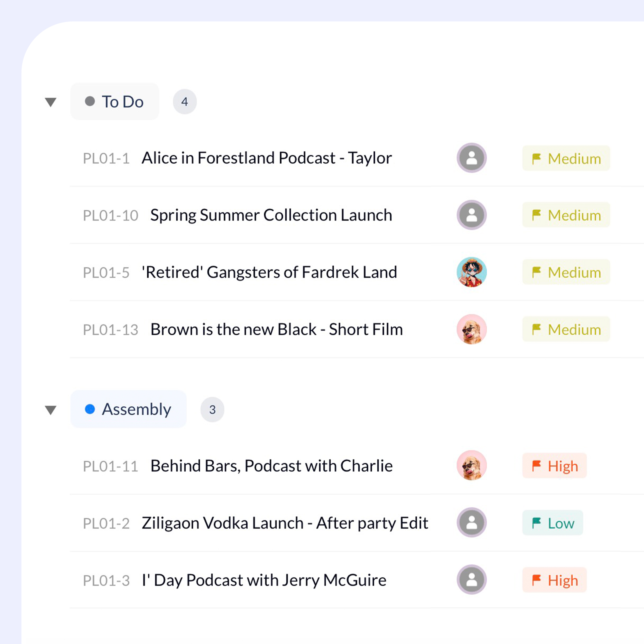This screenshot has width=644, height=644.
Task: Change High priority on Behind Bars podcast
Action: (x=554, y=466)
